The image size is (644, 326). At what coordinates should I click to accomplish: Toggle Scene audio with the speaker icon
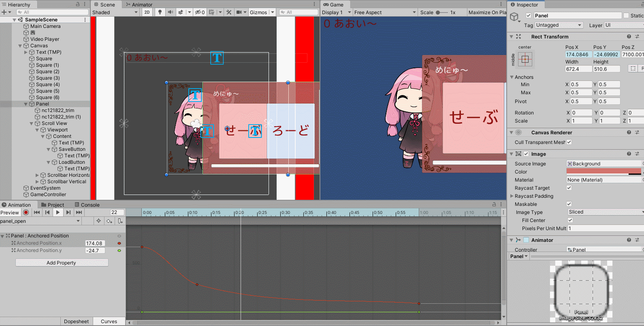click(171, 12)
